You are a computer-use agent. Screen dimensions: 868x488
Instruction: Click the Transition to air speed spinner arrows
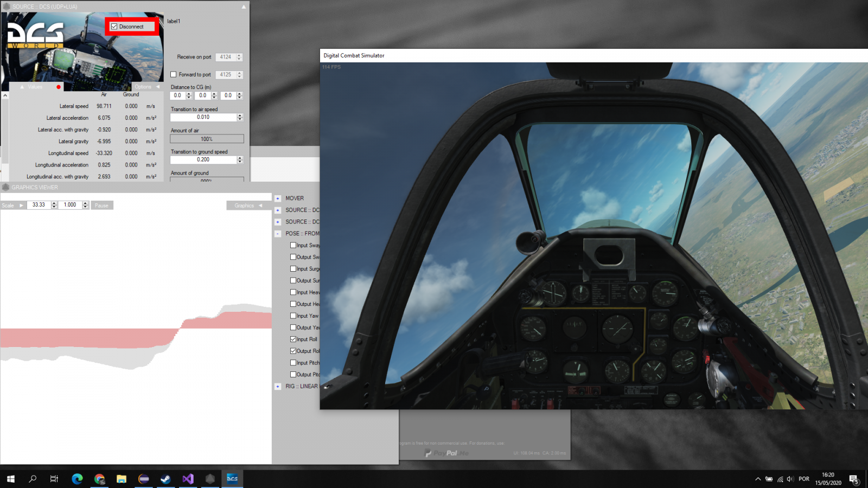coord(240,117)
